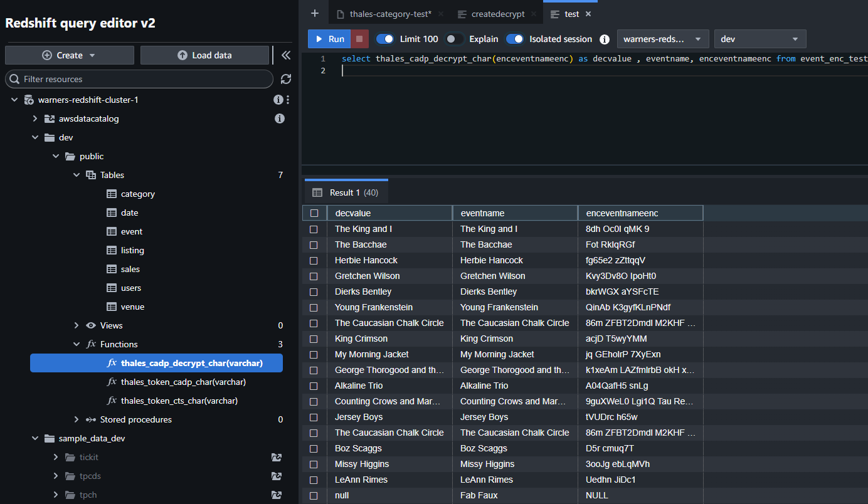
Task: Click the date table icon
Action: click(x=112, y=213)
